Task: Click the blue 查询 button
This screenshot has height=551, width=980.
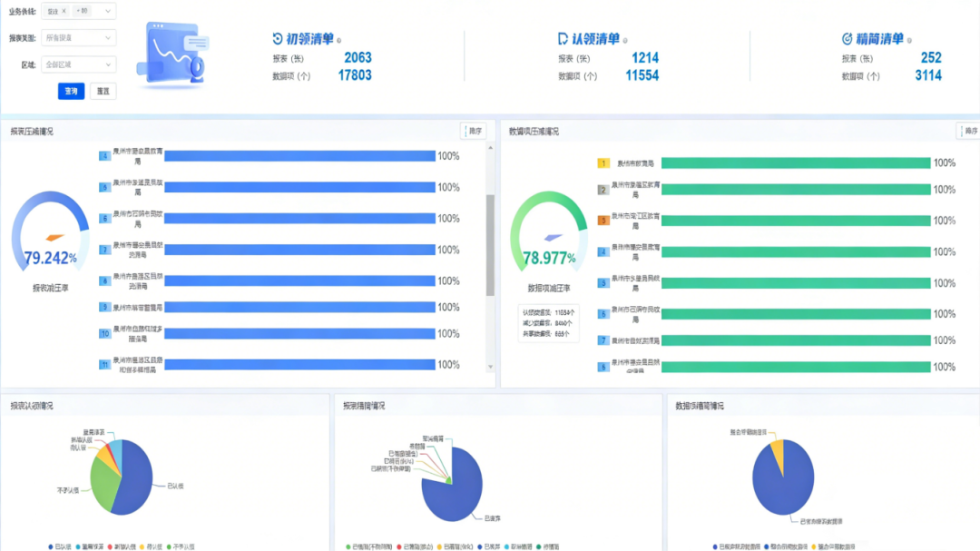Action: point(71,91)
